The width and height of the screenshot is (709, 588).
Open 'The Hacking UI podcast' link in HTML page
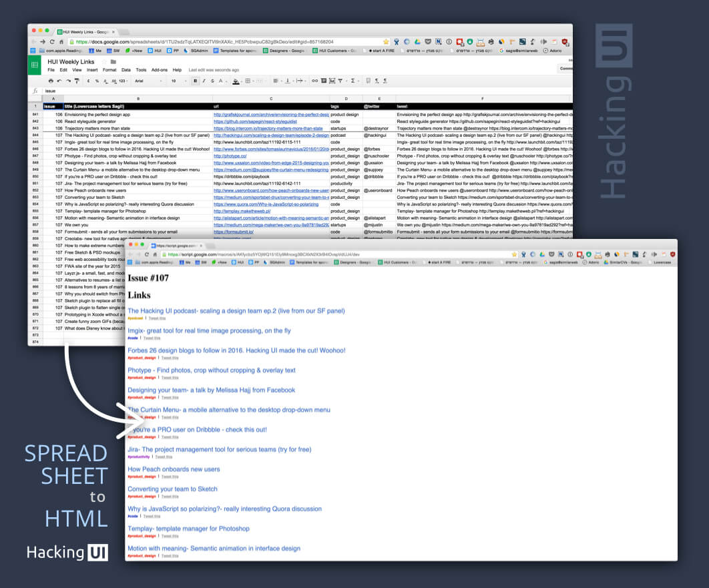(x=236, y=311)
